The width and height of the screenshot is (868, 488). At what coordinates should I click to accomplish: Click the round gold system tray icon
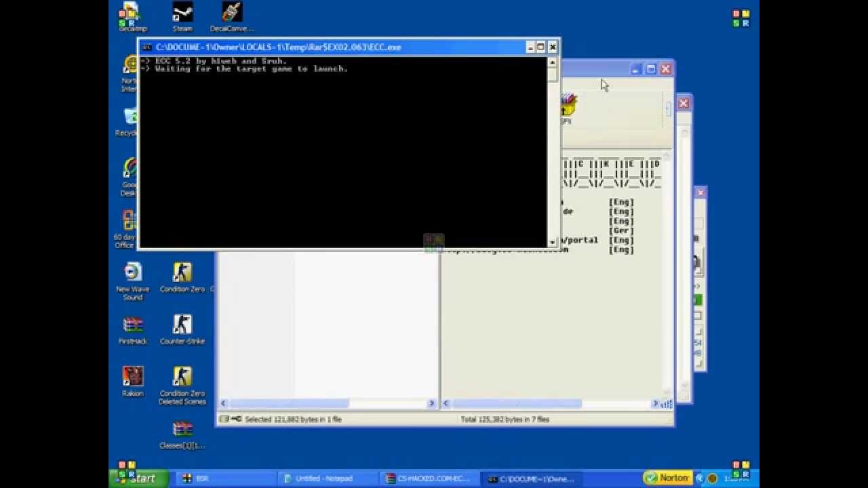point(712,479)
